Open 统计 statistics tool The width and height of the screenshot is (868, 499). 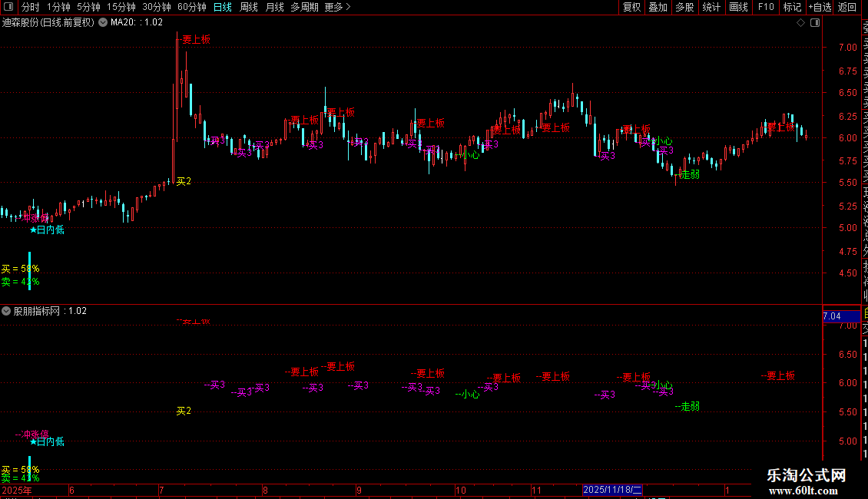point(711,7)
